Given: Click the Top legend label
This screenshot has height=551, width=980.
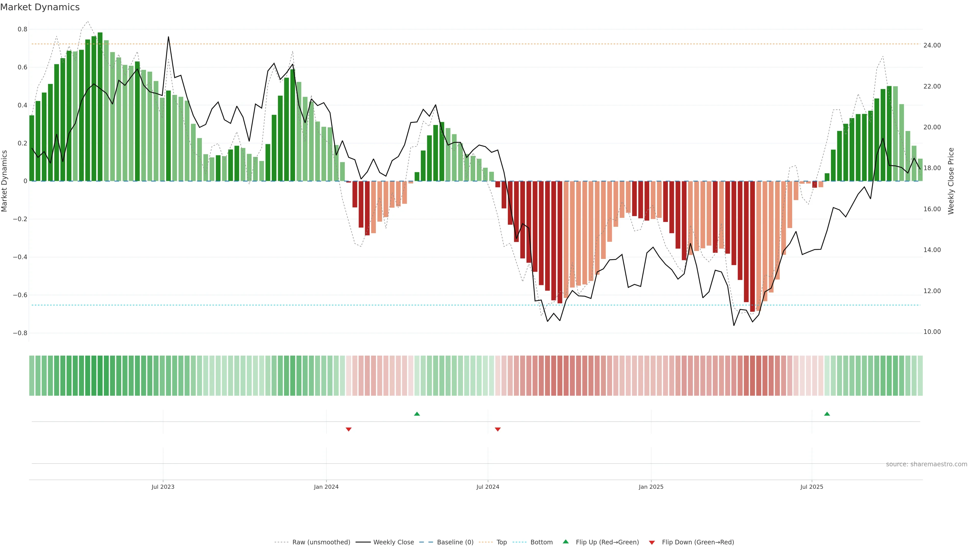Looking at the screenshot, I should click(x=501, y=542).
